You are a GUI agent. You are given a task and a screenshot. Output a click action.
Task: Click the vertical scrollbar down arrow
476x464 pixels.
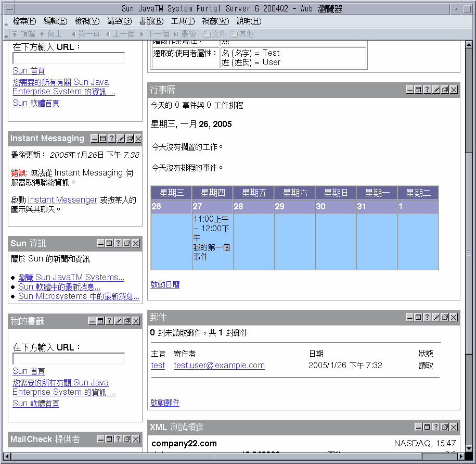point(469,448)
